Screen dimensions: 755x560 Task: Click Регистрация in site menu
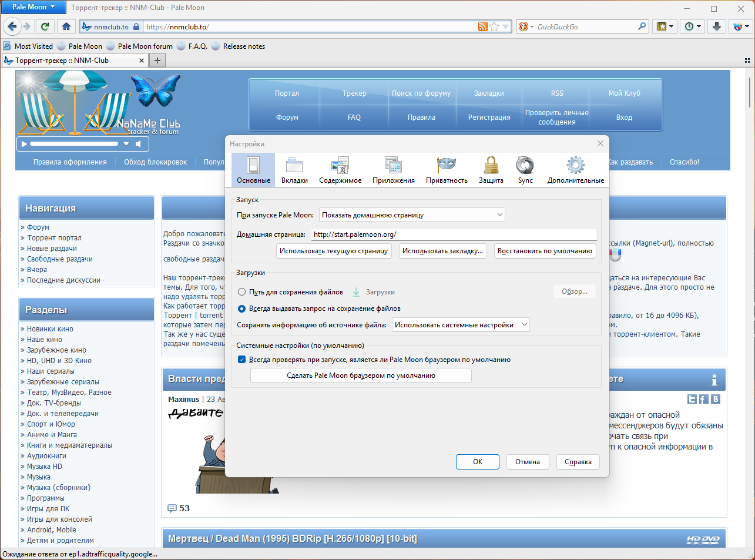click(x=489, y=118)
